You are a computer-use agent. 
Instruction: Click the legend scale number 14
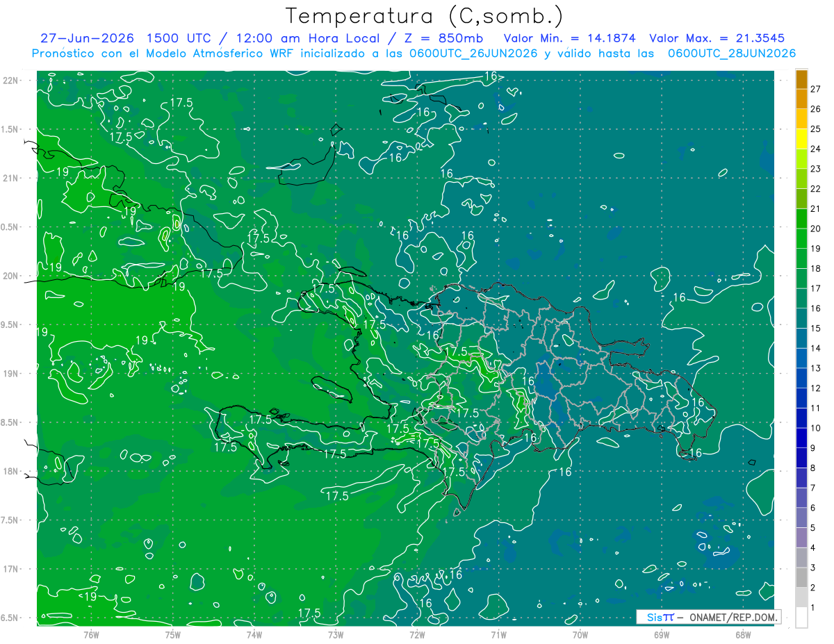pos(816,348)
